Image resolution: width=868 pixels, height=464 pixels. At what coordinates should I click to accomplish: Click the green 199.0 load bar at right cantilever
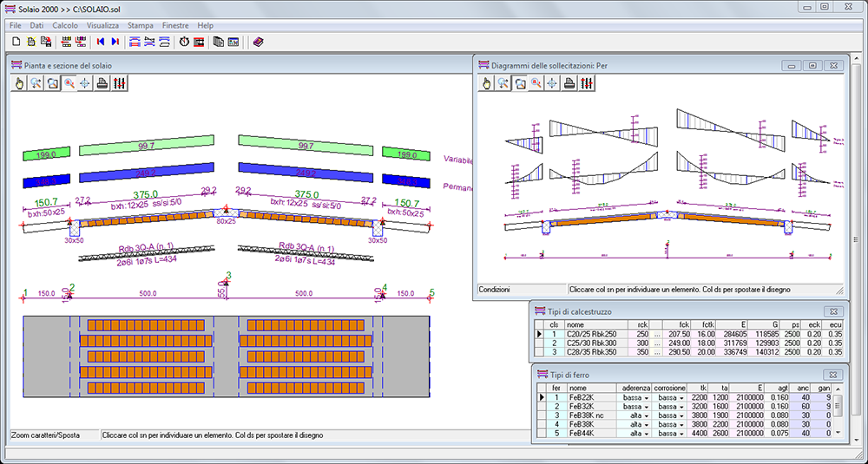point(406,154)
